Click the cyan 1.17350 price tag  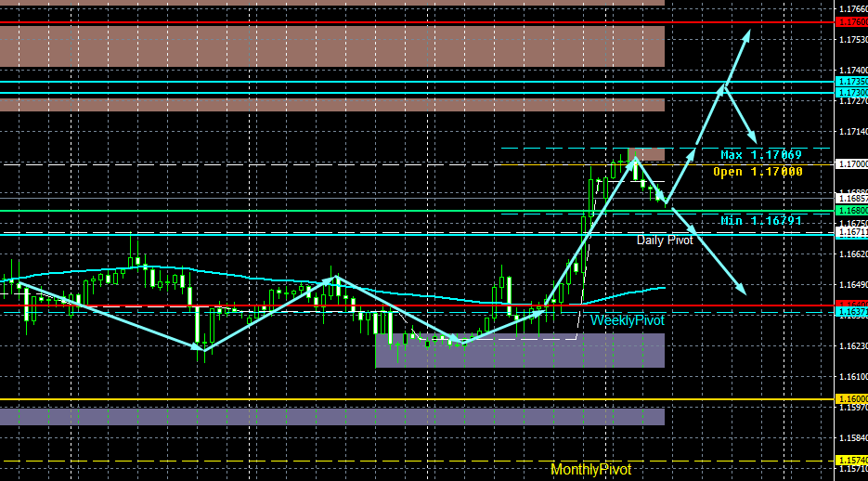pyautogui.click(x=851, y=82)
